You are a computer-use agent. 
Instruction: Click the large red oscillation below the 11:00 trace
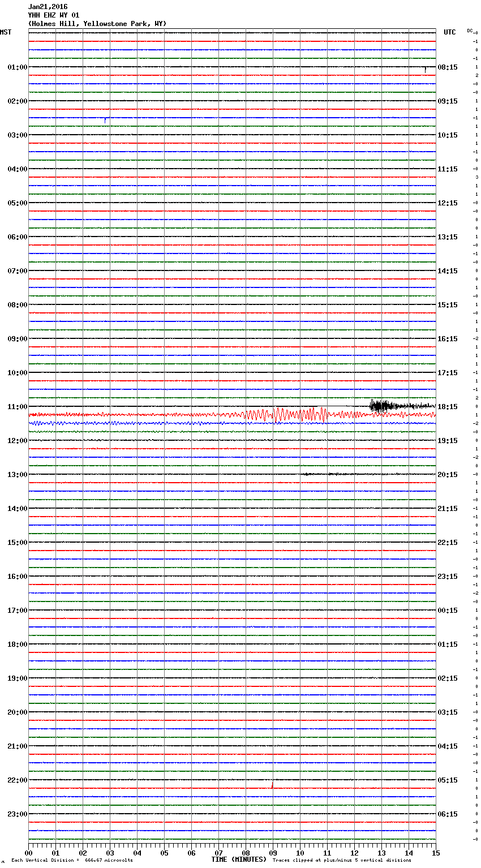[286, 415]
